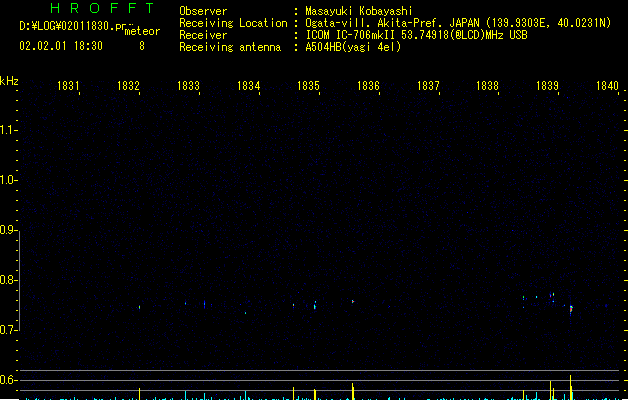Viewport: 629px width, 400px height.
Task: Click the kHz axis unit label
Action: click(x=9, y=81)
